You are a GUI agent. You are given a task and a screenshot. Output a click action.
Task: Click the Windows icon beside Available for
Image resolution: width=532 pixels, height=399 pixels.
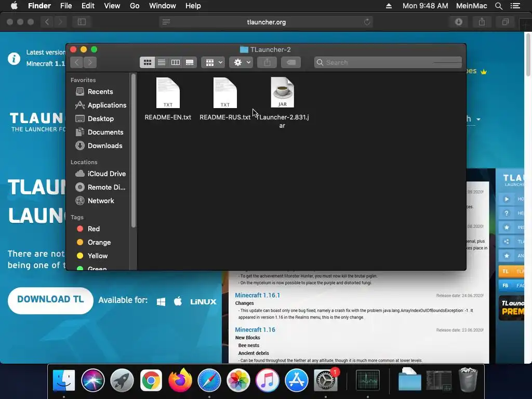(x=161, y=302)
